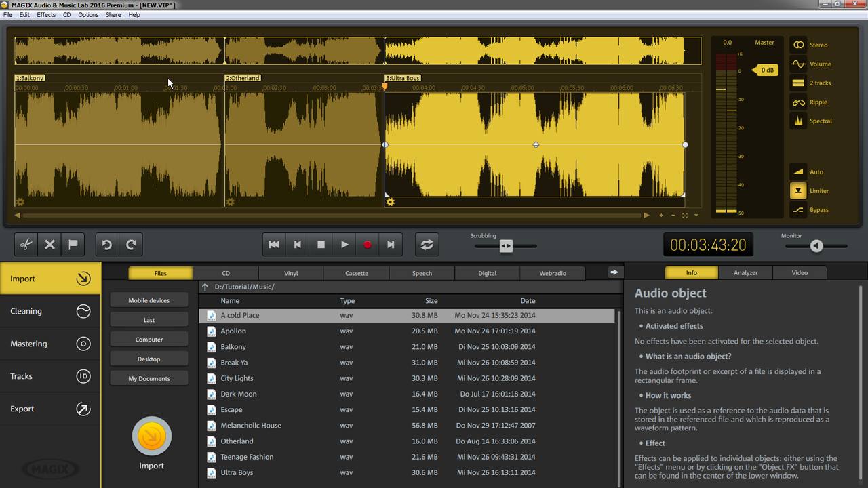Go up one folder level

click(205, 287)
